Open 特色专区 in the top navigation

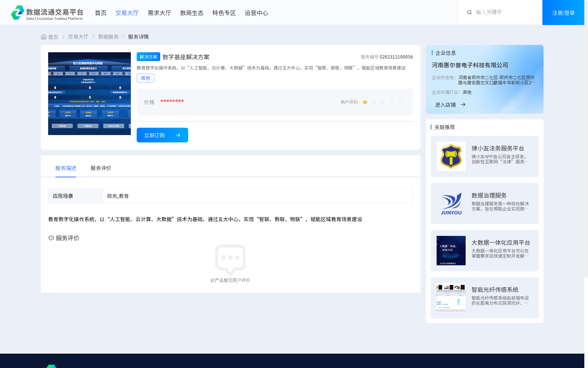224,13
